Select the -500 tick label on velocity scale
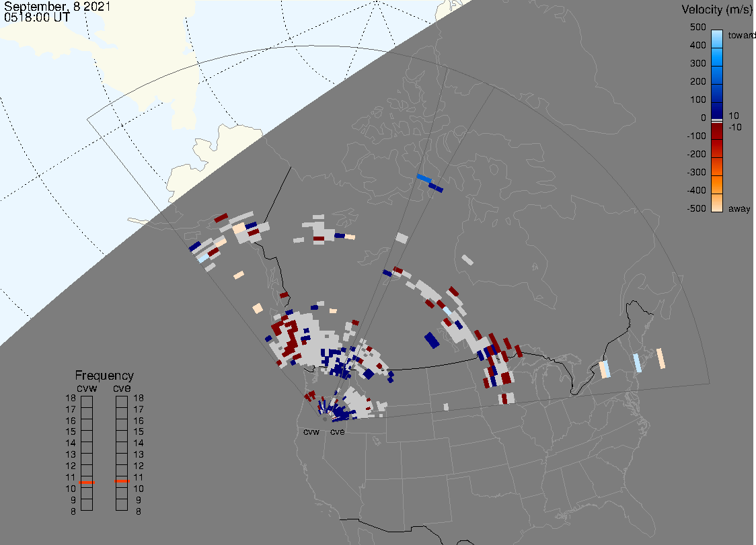The height and width of the screenshot is (545, 756). (x=696, y=208)
